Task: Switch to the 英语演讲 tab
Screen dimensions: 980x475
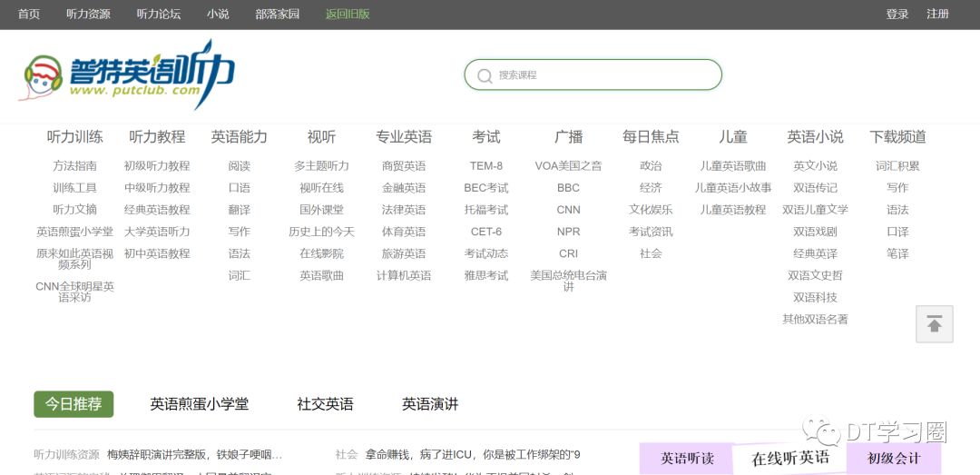Action: coord(430,404)
